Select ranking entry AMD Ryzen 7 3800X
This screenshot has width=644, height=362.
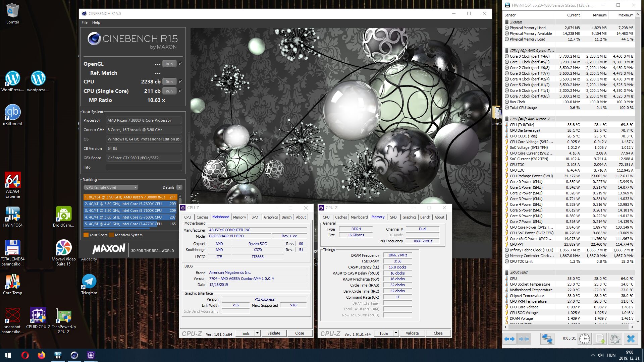click(x=130, y=197)
